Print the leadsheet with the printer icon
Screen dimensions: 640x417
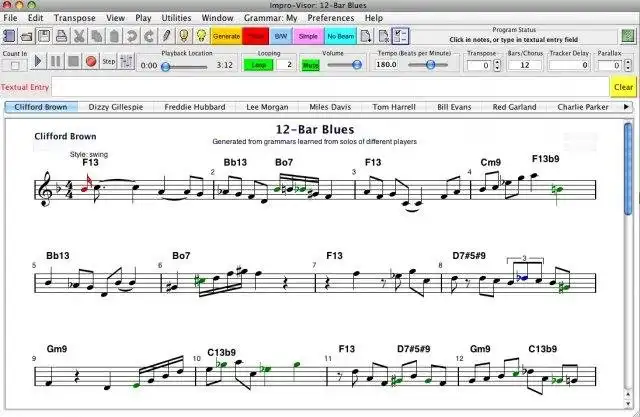coord(62,36)
